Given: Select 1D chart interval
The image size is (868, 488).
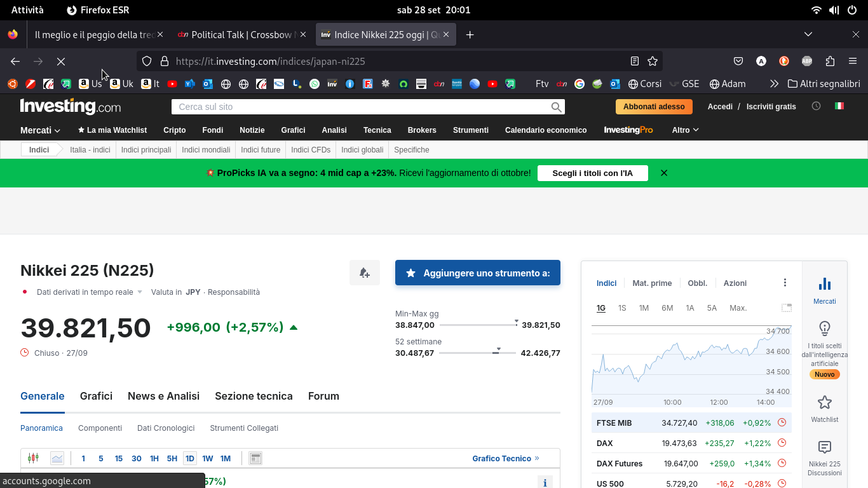Looking at the screenshot, I should [190, 458].
